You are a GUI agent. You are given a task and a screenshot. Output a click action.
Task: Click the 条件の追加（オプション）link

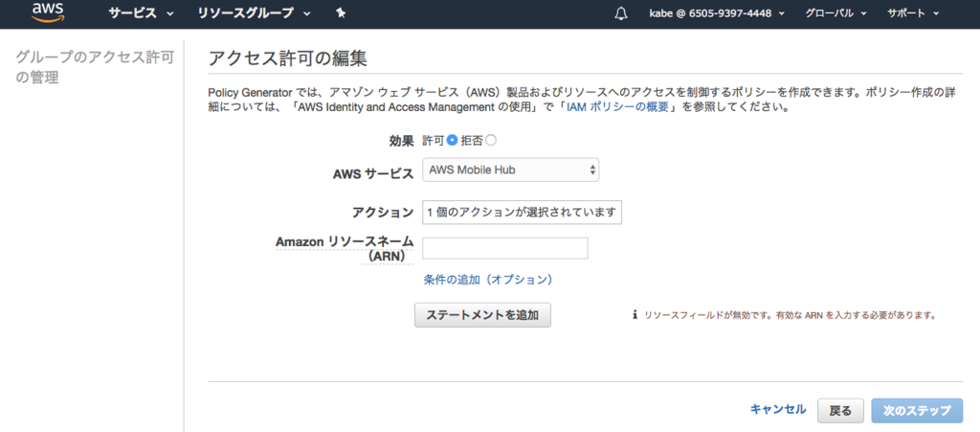[x=488, y=280]
